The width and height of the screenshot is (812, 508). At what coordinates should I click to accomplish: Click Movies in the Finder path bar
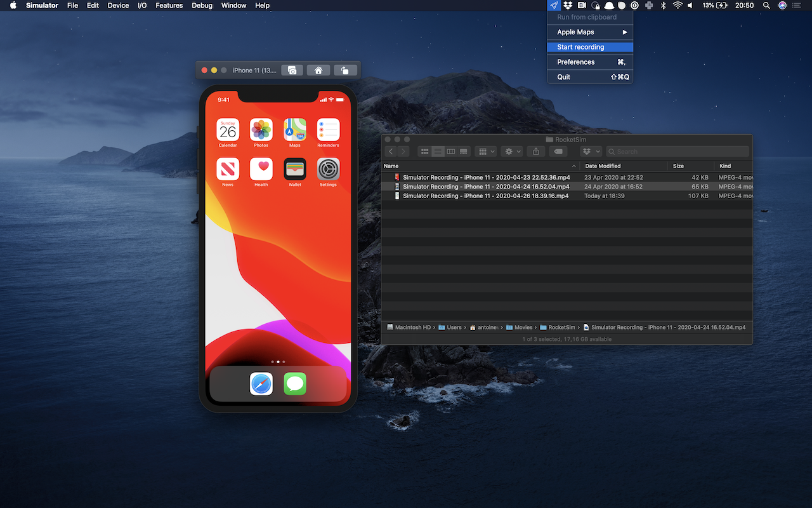click(x=519, y=328)
